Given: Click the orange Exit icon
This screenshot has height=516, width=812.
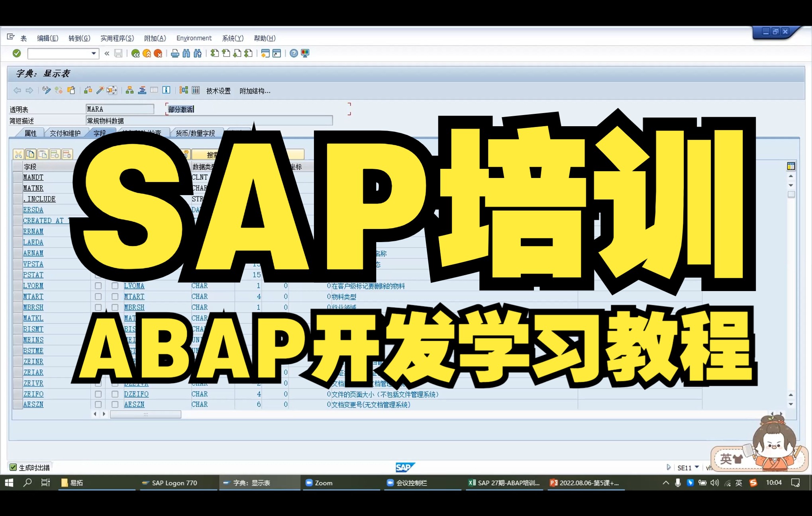Looking at the screenshot, I should (x=147, y=53).
